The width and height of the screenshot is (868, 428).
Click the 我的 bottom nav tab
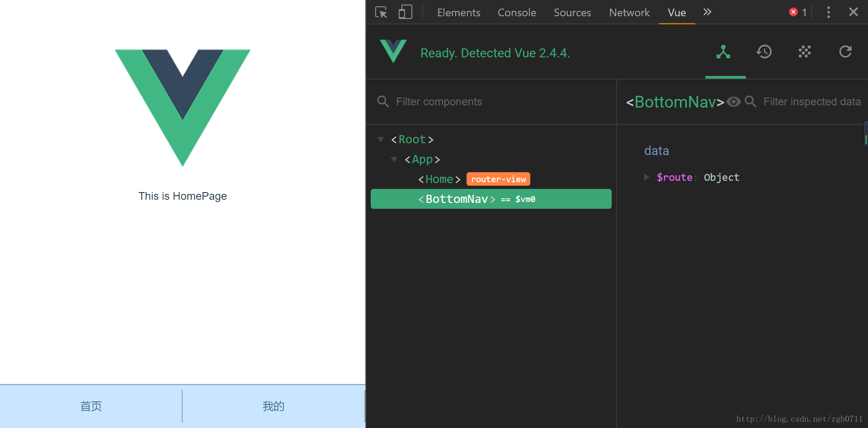point(274,406)
